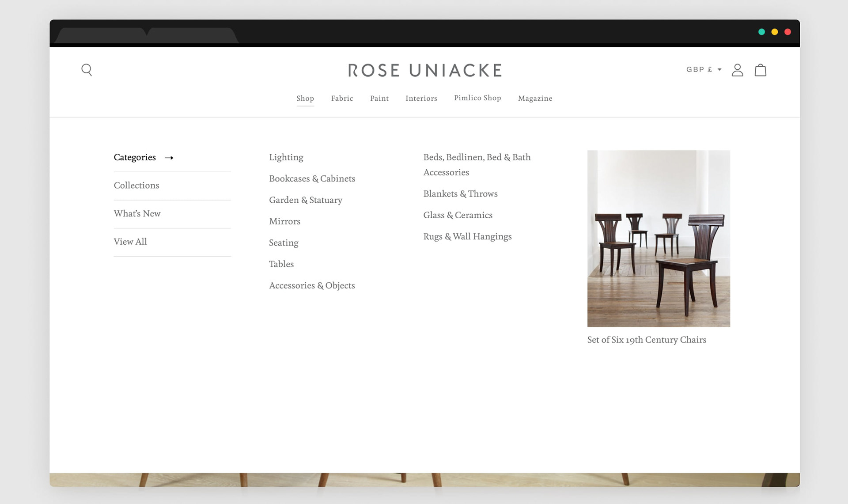
Task: Select Collections in the side list
Action: click(136, 186)
